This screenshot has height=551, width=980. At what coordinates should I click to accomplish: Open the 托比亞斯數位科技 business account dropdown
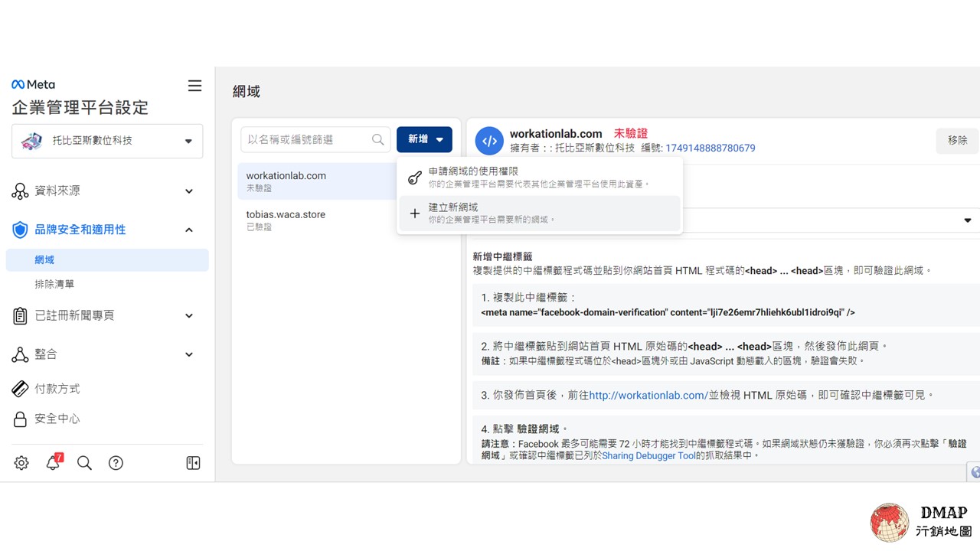click(107, 141)
